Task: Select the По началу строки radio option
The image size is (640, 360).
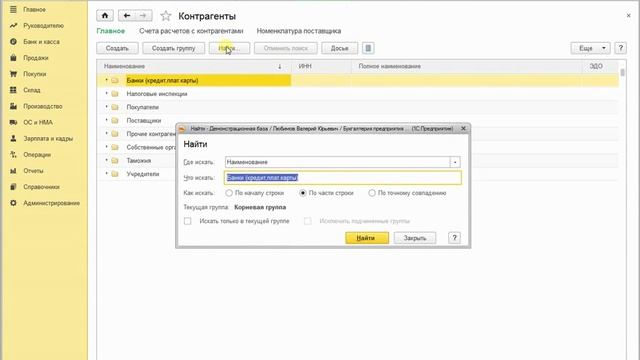Action: (229, 193)
